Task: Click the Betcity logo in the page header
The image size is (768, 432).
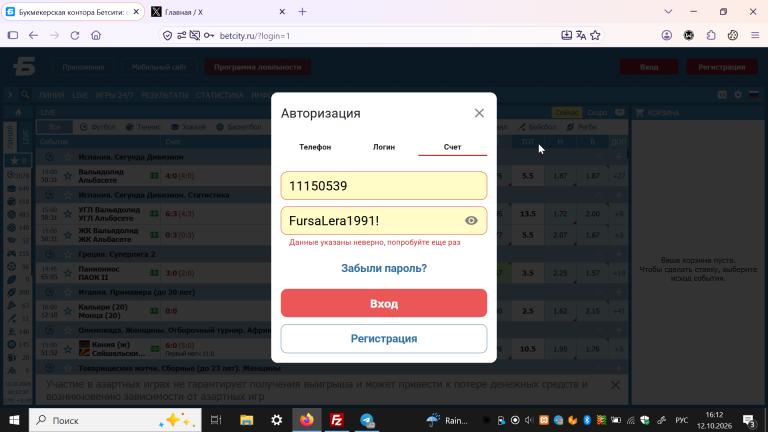Action: pos(24,67)
